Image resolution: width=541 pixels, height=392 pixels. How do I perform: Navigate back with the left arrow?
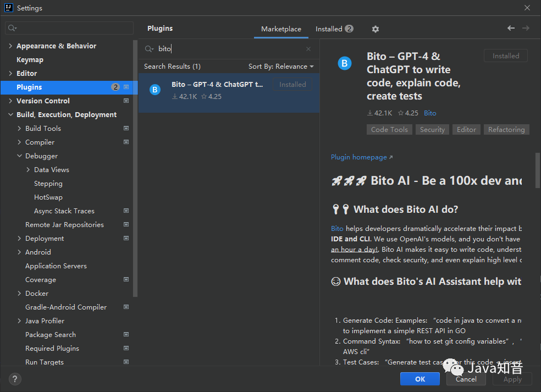pyautogui.click(x=511, y=28)
